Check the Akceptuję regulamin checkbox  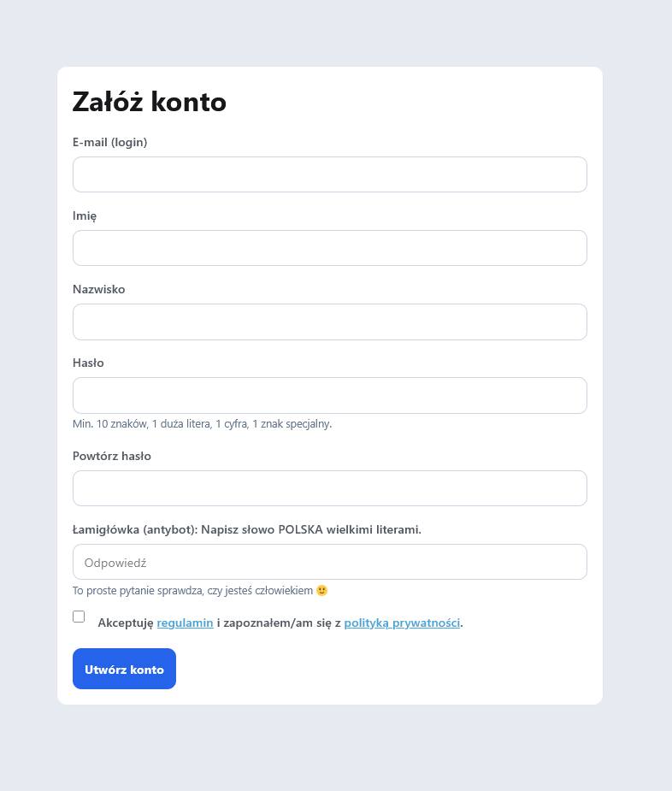(79, 617)
